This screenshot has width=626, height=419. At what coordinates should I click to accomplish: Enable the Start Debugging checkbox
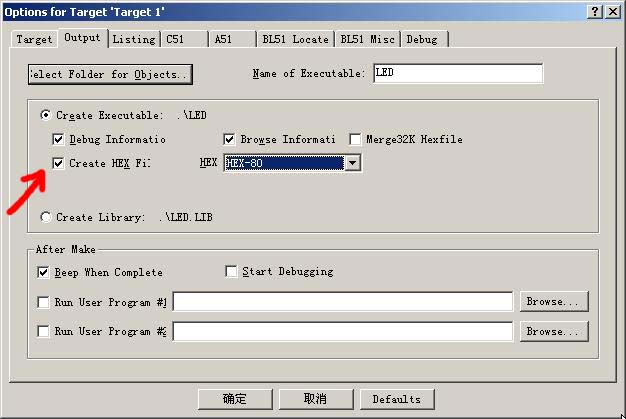(232, 271)
